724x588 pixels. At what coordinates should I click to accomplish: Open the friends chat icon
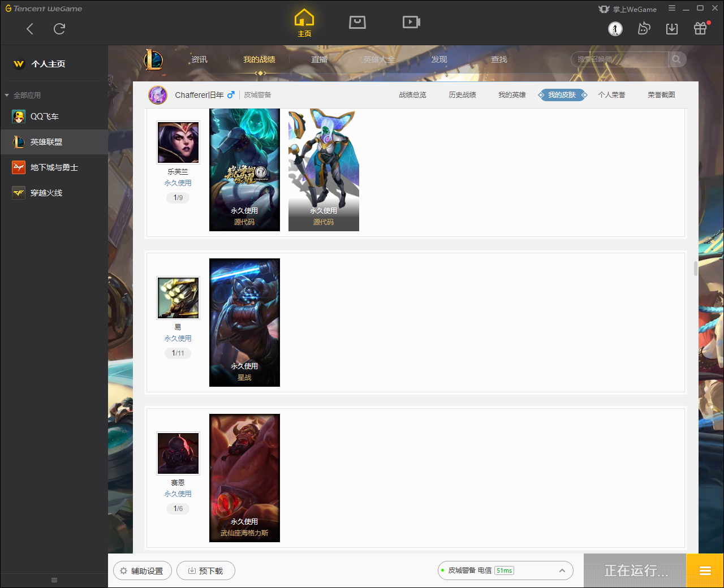[x=644, y=29]
